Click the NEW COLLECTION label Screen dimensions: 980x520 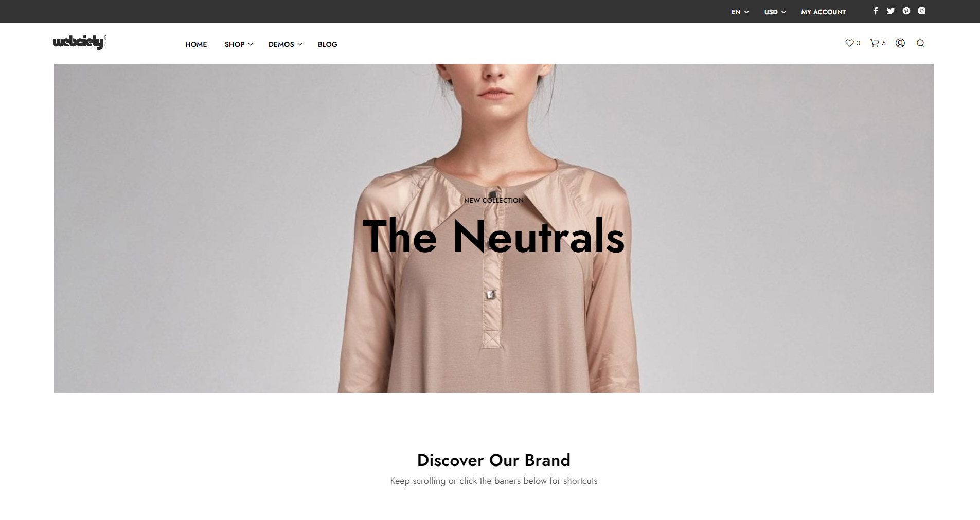[x=493, y=200]
